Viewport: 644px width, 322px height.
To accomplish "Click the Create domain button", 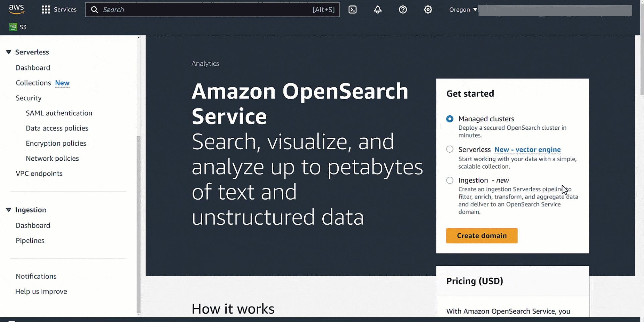I will pos(482,235).
